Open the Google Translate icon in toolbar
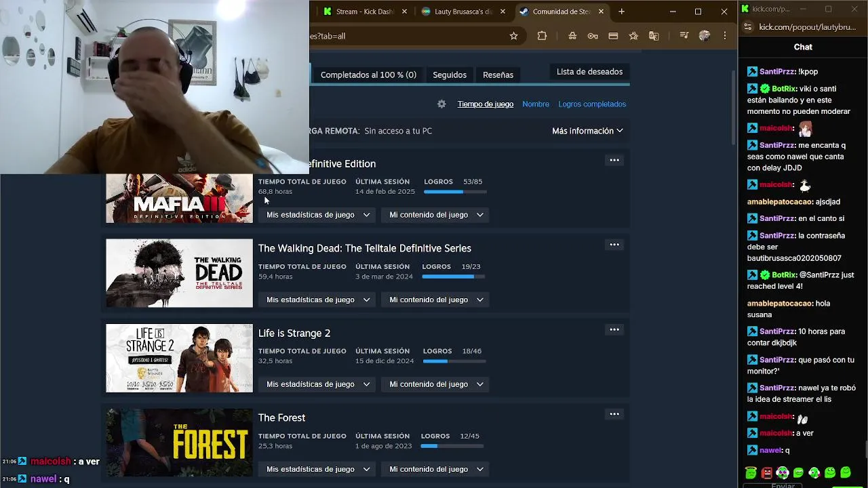The height and width of the screenshot is (488, 868). 654,36
